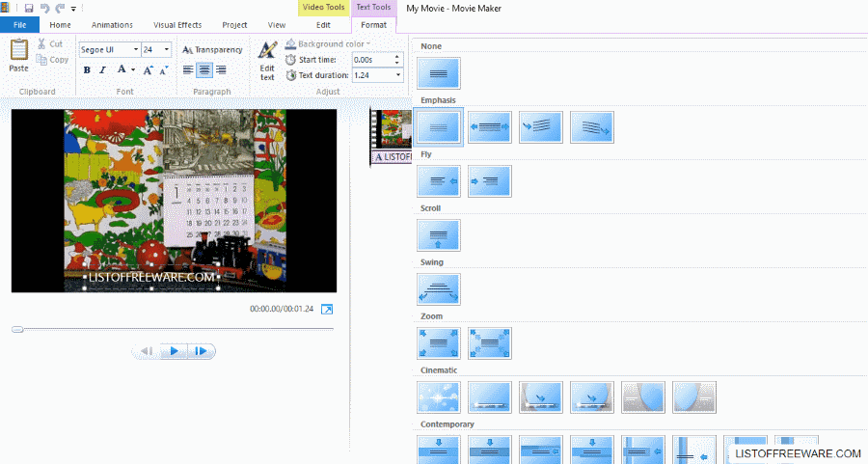Select the Text Tools Format tab
The image size is (868, 464).
373,25
